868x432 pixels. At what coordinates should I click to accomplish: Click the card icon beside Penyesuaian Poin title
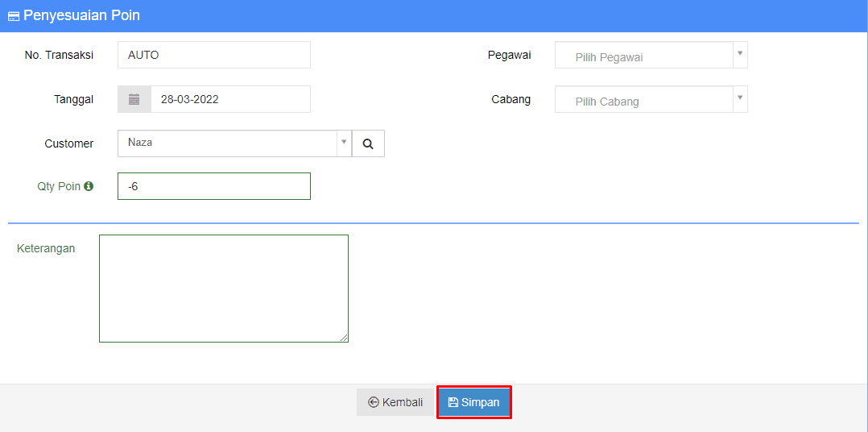(x=14, y=16)
